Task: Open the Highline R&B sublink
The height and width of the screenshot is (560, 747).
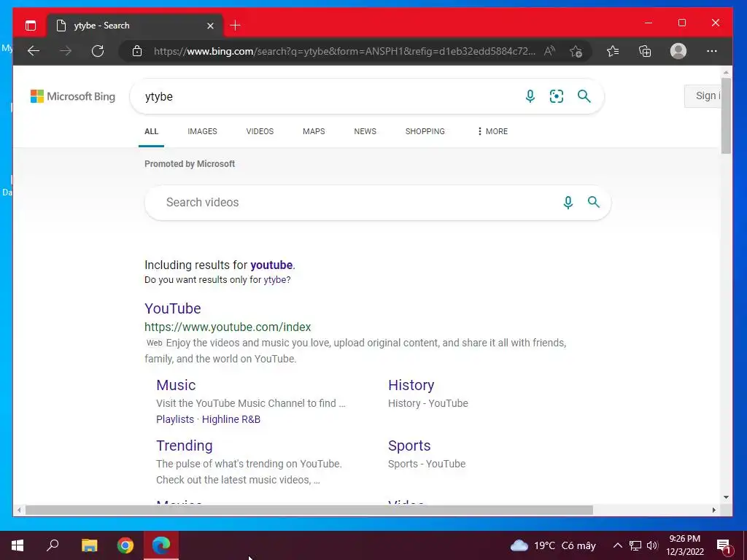Action: tap(231, 419)
